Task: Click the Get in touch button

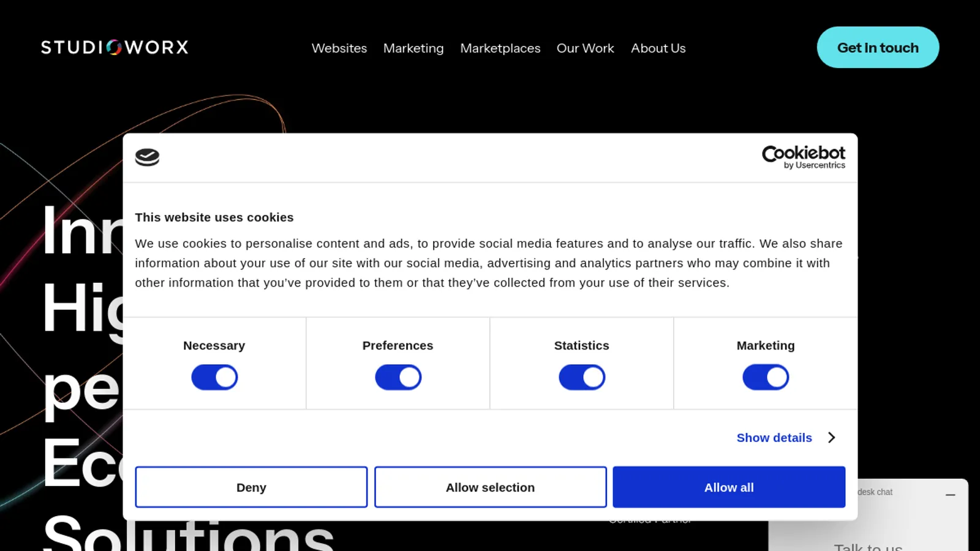Action: tap(878, 47)
